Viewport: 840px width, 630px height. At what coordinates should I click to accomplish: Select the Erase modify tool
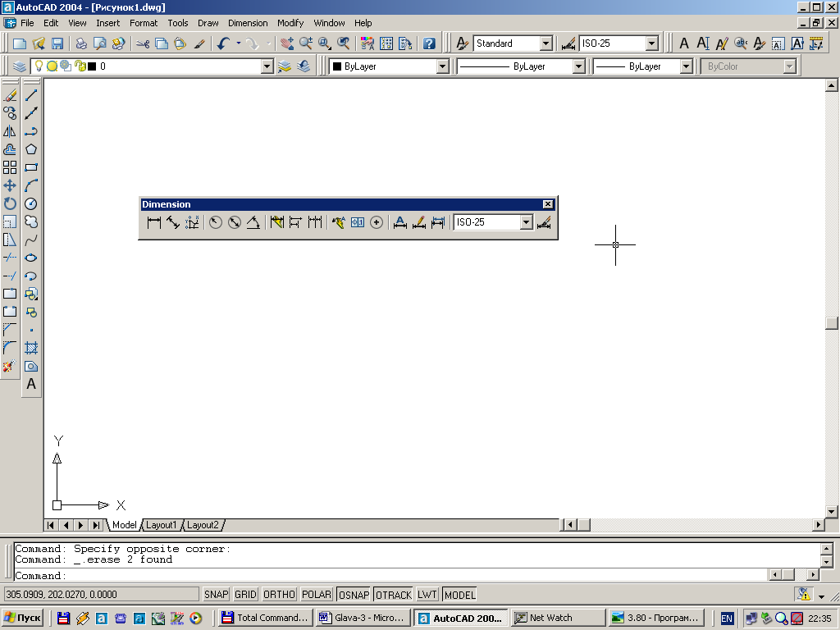click(10, 95)
